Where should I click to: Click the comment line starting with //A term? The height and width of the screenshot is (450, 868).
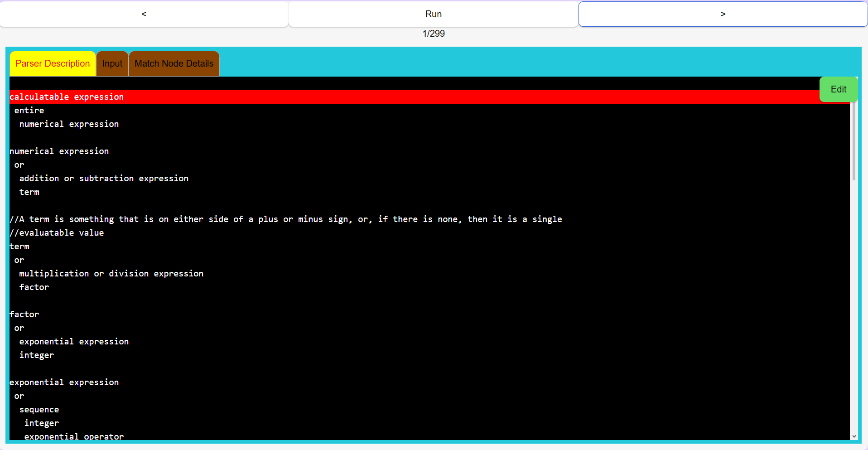click(286, 219)
